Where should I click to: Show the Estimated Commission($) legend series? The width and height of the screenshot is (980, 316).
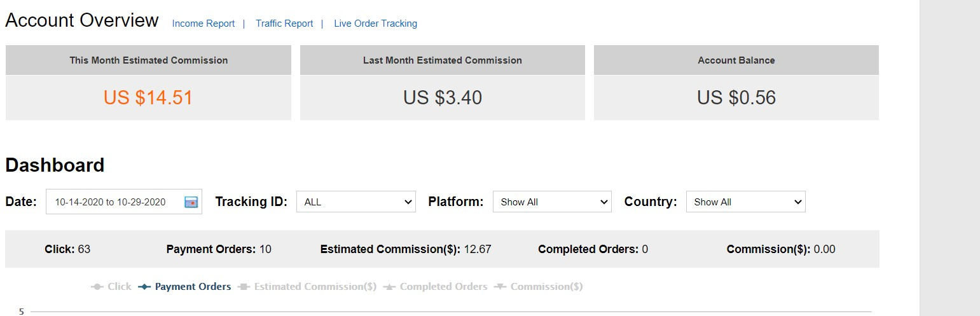pyautogui.click(x=307, y=287)
